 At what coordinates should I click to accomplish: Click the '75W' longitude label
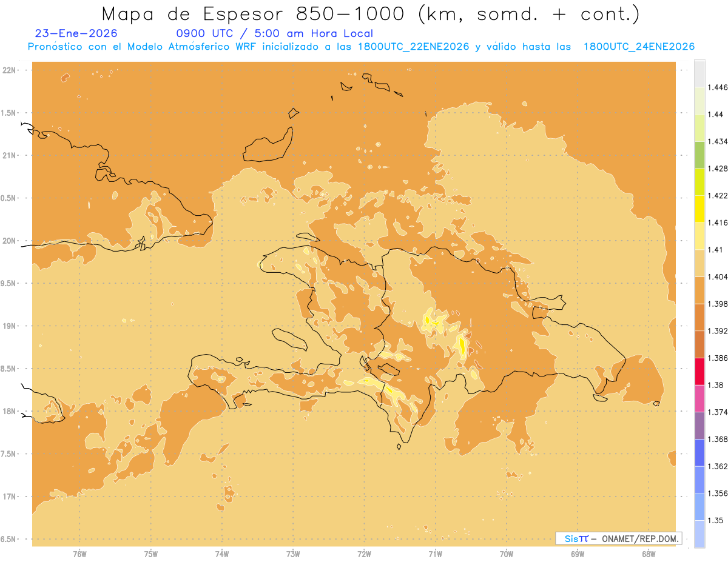coord(151,554)
